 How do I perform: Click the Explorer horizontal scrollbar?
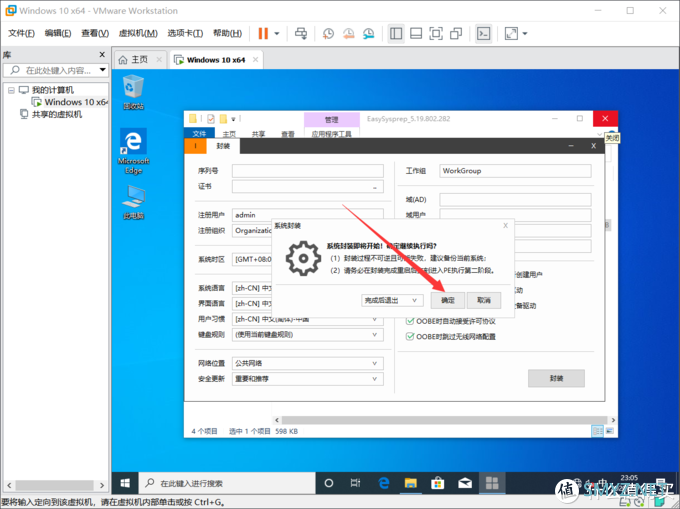pos(443,420)
